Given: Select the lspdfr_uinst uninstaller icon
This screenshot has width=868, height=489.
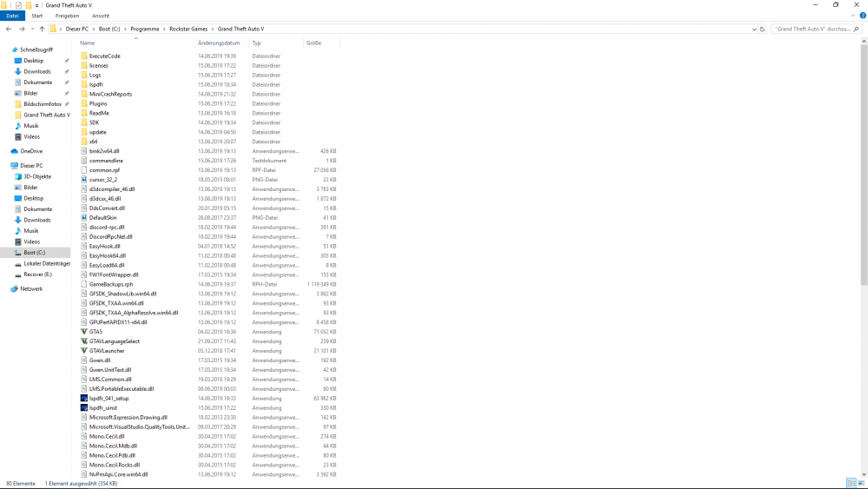Looking at the screenshot, I should pos(84,407).
